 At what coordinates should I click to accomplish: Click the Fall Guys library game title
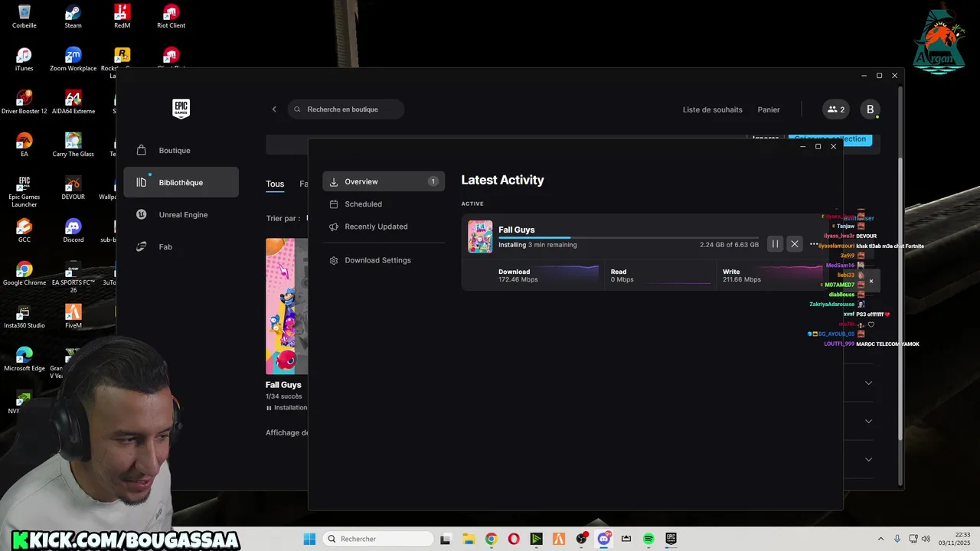click(283, 385)
